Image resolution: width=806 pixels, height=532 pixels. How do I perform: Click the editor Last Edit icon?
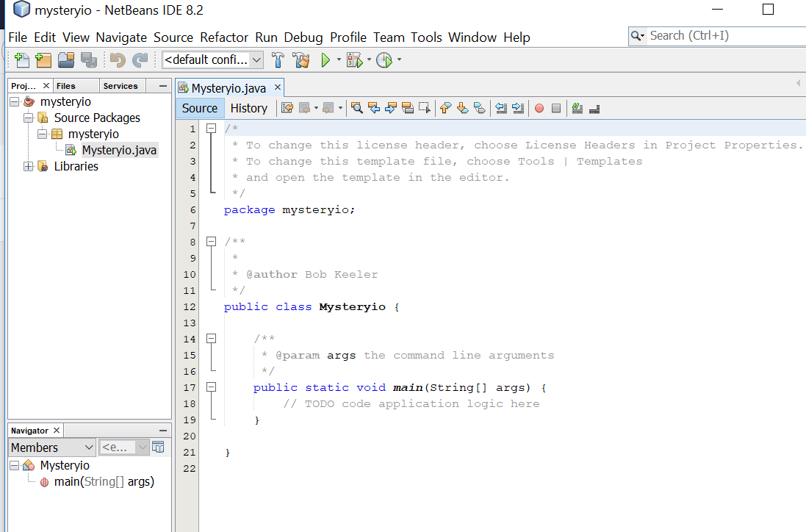pyautogui.click(x=287, y=108)
